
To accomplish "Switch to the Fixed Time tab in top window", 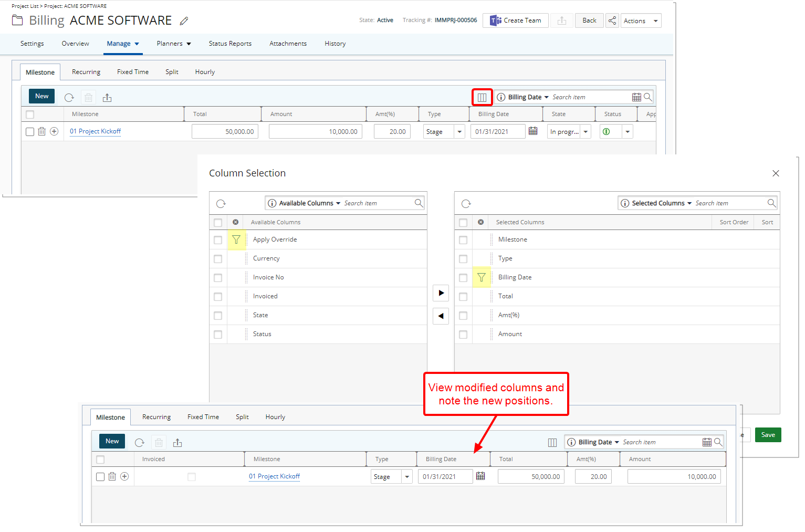I will click(133, 72).
